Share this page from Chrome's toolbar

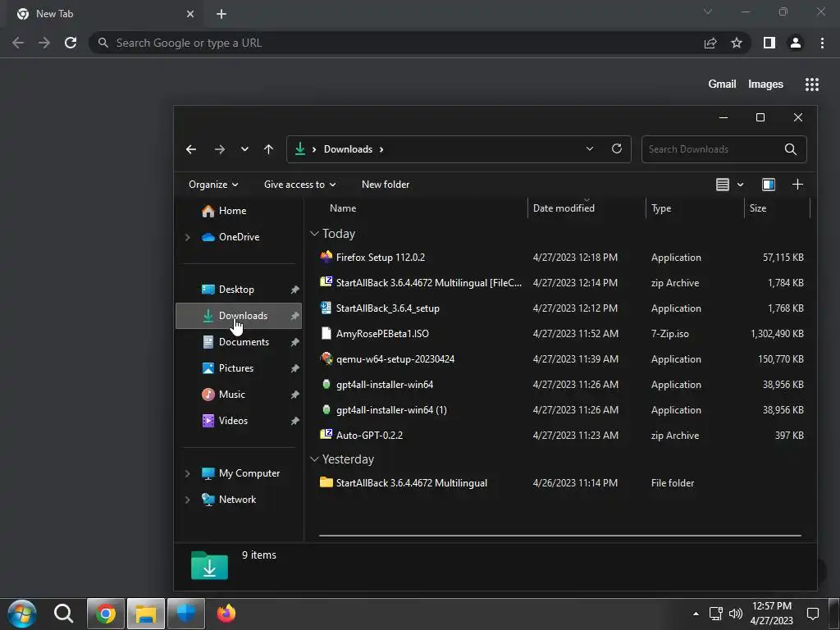[710, 43]
